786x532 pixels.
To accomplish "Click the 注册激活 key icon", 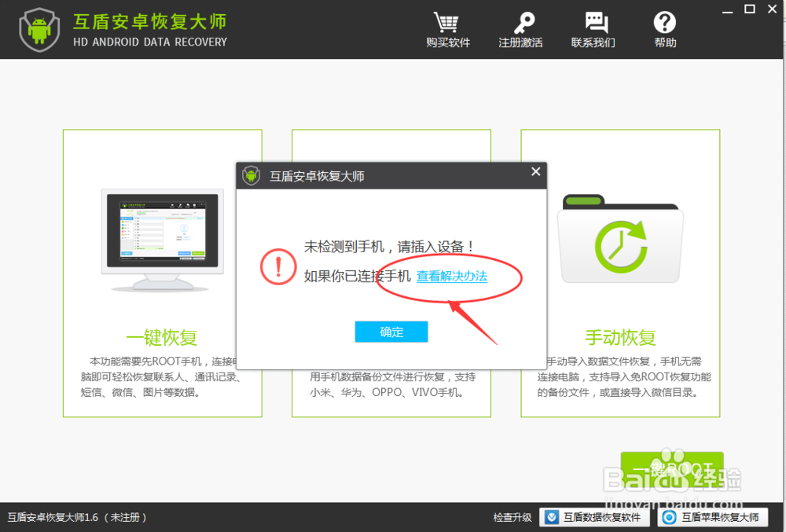I will pyautogui.click(x=523, y=23).
